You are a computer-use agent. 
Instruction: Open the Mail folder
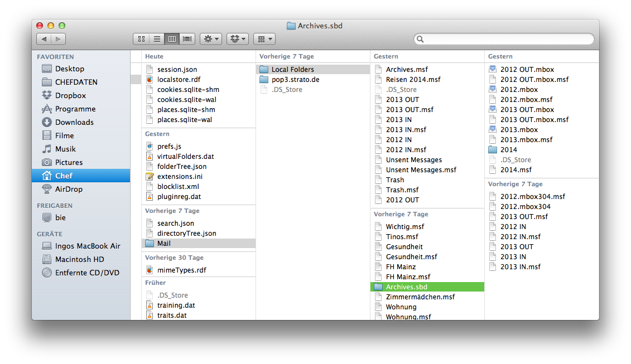coord(199,244)
